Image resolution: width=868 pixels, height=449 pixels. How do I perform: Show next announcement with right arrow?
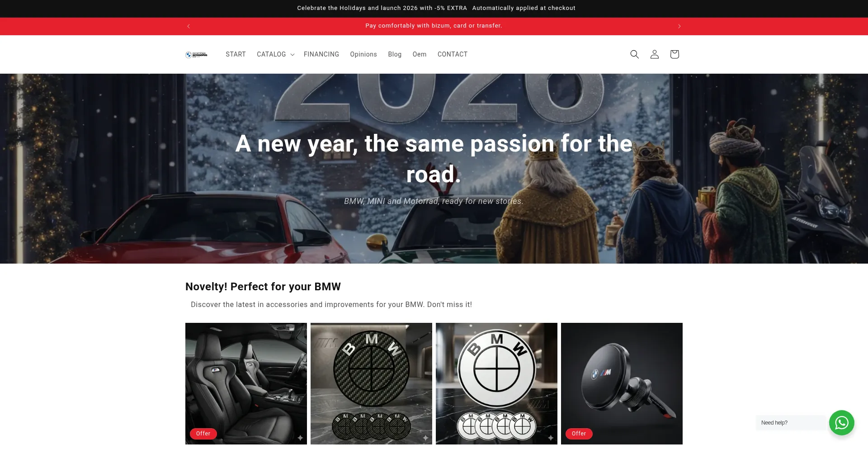679,26
